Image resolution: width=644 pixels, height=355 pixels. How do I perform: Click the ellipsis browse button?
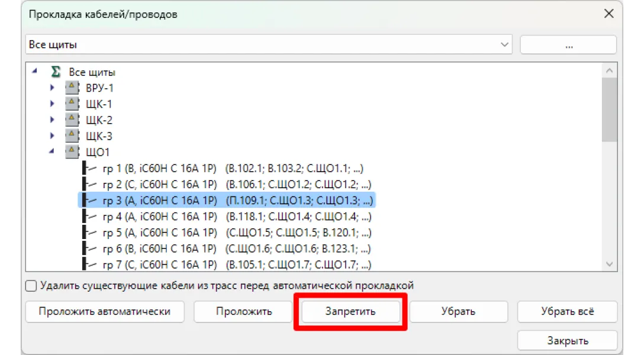[x=568, y=45]
